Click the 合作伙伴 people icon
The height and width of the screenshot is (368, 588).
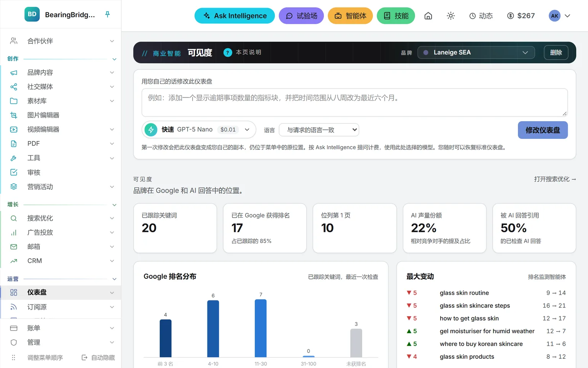point(14,41)
